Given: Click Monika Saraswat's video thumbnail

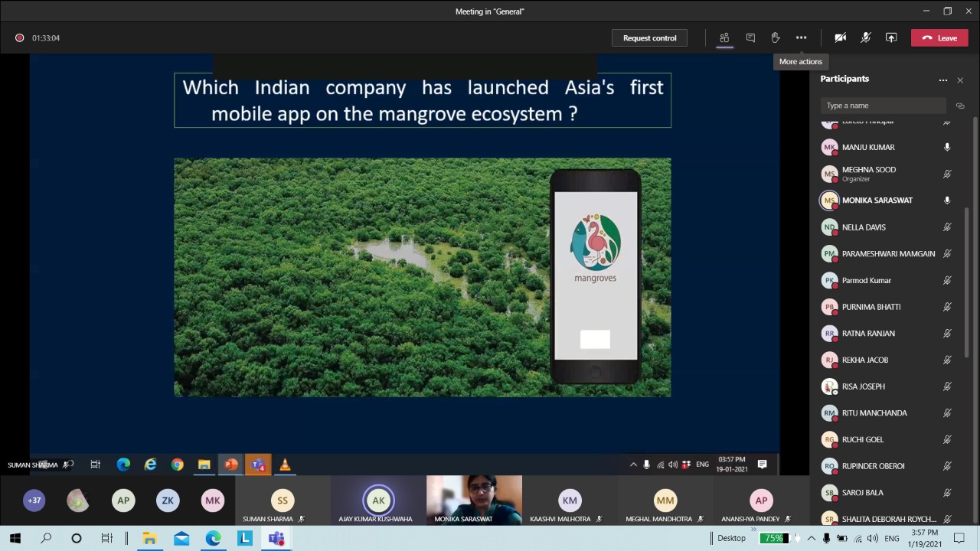Looking at the screenshot, I should [474, 500].
